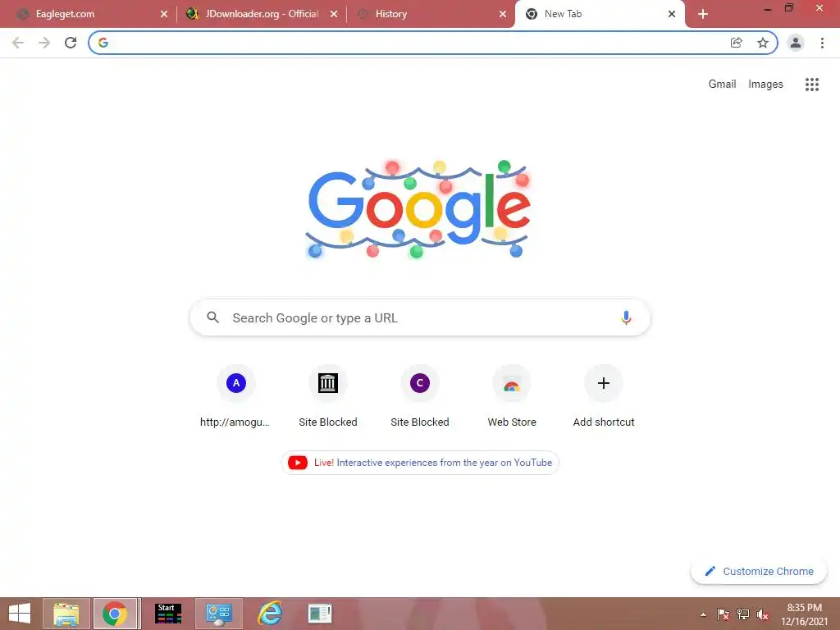Open the clock showing 8:35 PM

[804, 614]
